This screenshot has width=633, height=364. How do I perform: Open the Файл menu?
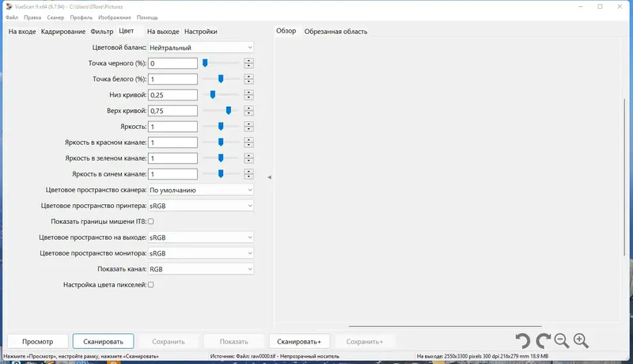pos(12,17)
